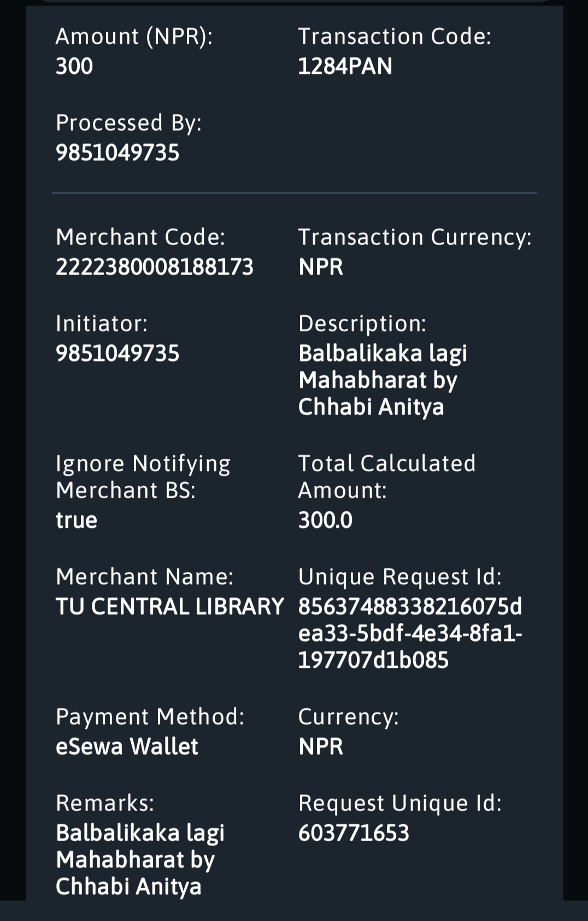
Task: Tap the true value
Action: click(77, 520)
